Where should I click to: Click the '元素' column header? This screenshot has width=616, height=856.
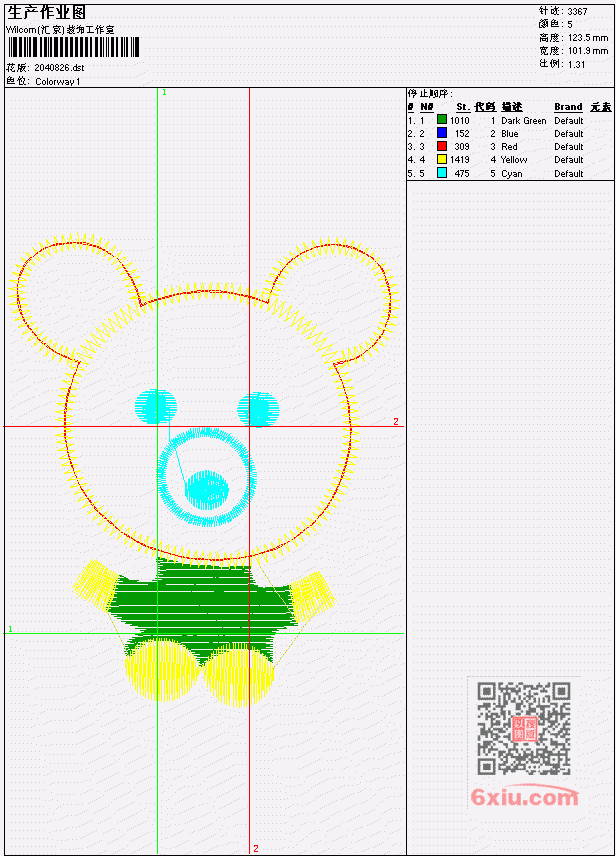601,107
